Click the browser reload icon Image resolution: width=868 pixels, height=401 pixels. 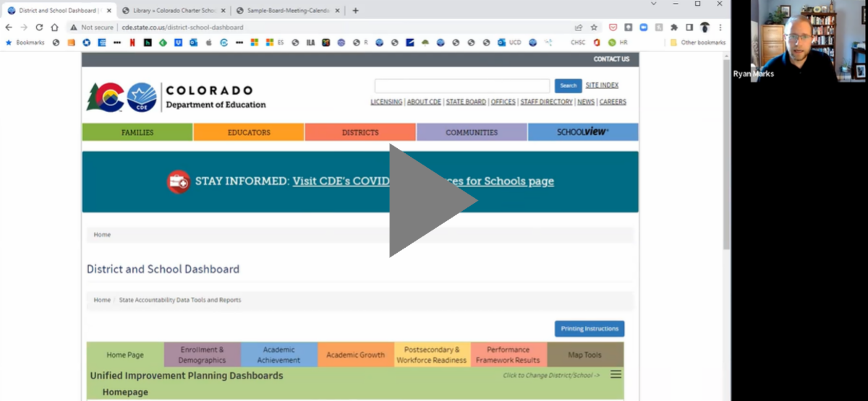(39, 27)
